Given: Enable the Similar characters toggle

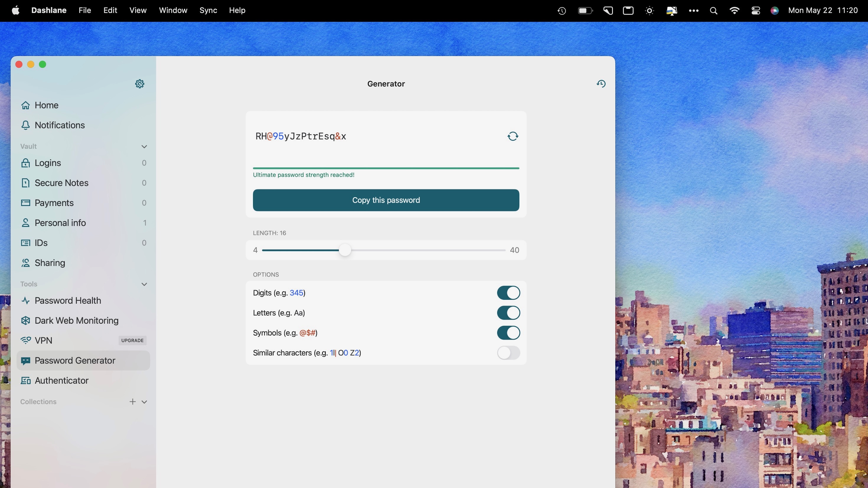Looking at the screenshot, I should (508, 353).
